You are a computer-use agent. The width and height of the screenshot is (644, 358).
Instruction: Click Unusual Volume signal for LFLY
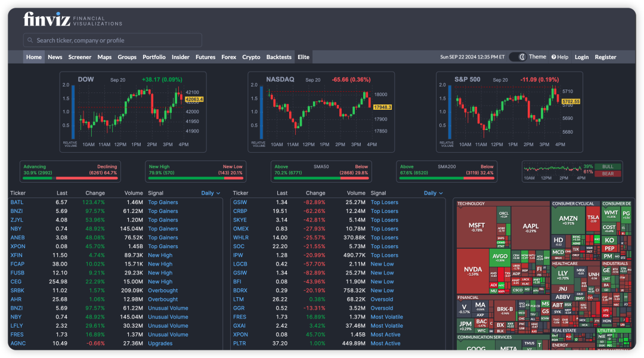pyautogui.click(x=168, y=326)
